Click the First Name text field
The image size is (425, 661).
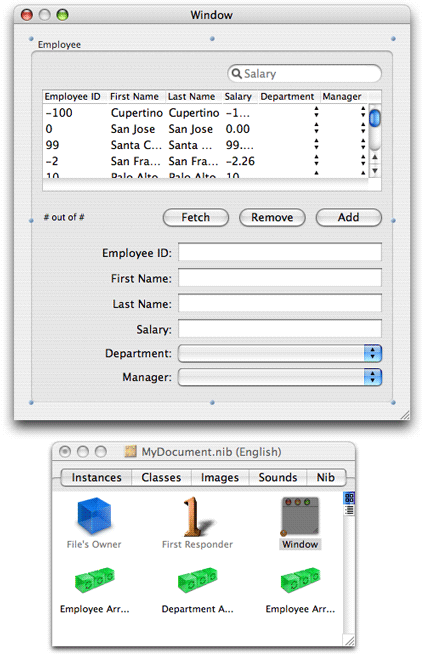tap(280, 278)
